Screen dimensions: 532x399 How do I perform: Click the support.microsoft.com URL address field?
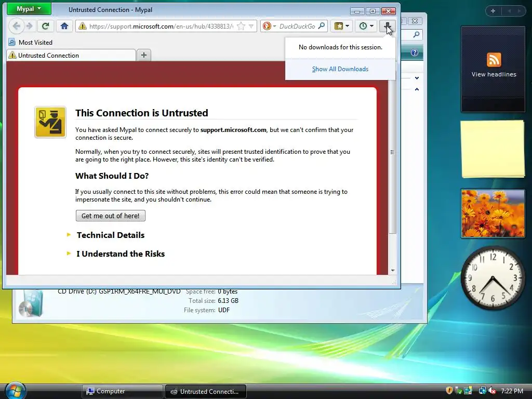click(x=161, y=26)
